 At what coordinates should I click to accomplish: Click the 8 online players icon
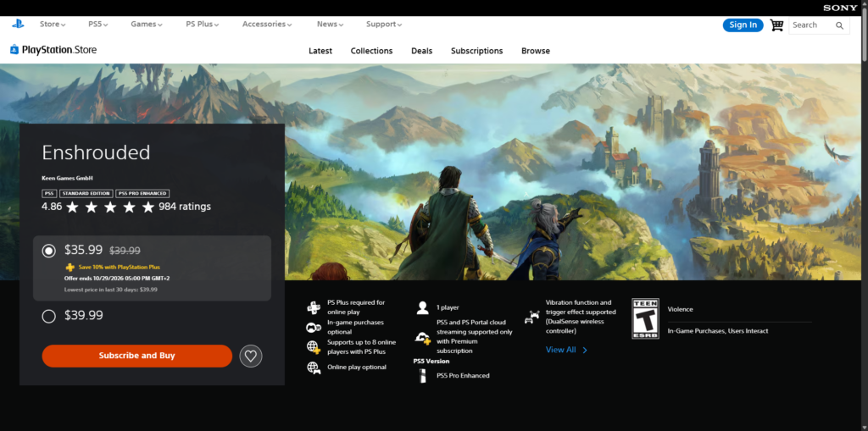(x=314, y=347)
